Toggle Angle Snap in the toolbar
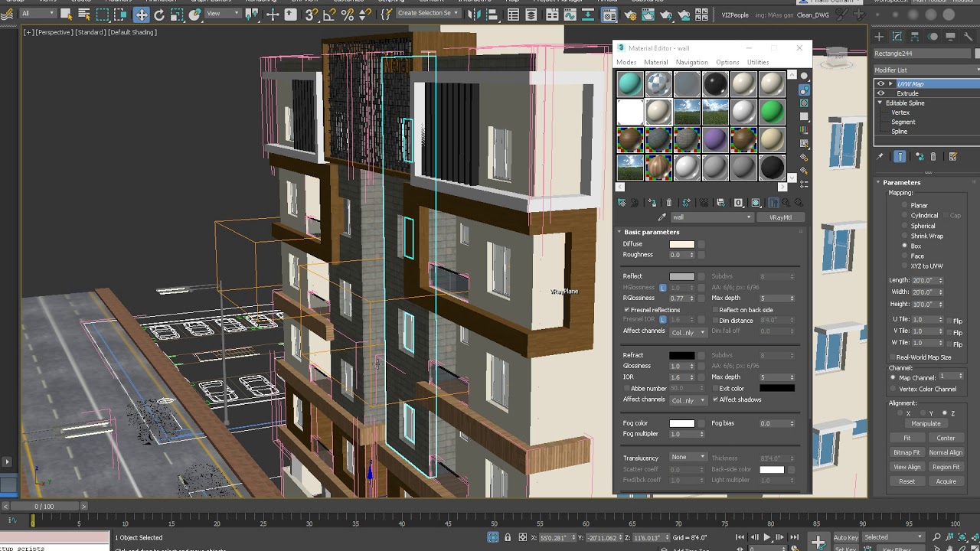The height and width of the screenshot is (551, 980). [x=329, y=15]
